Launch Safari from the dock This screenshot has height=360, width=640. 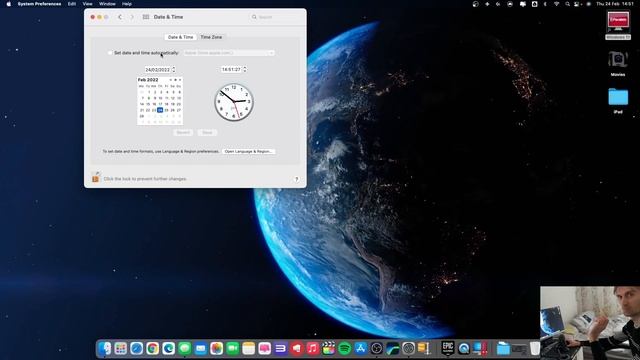point(136,348)
